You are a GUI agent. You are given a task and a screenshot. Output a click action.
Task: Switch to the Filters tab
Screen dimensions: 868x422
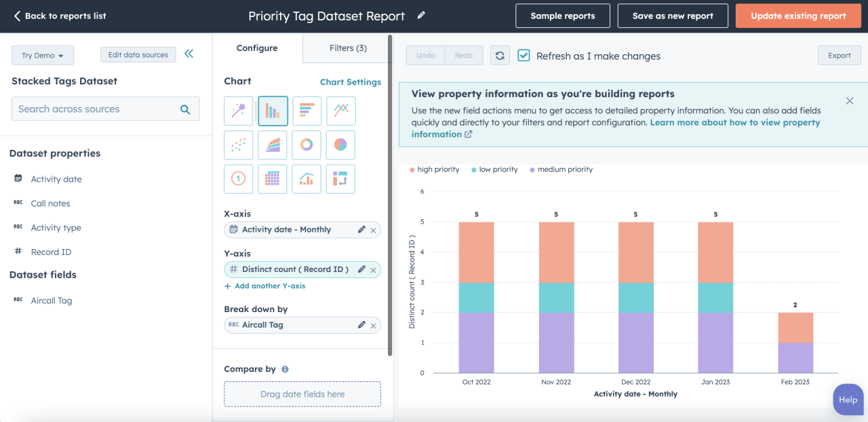[x=347, y=48]
